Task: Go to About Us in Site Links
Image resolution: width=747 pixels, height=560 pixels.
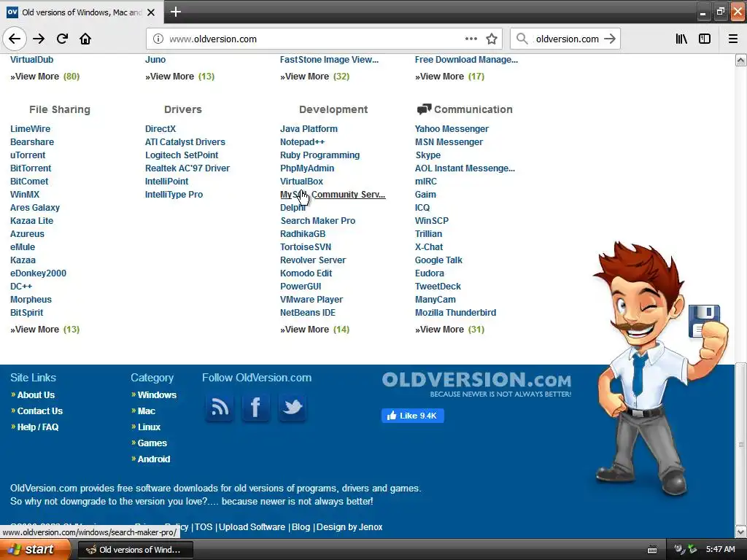Action: tap(36, 395)
